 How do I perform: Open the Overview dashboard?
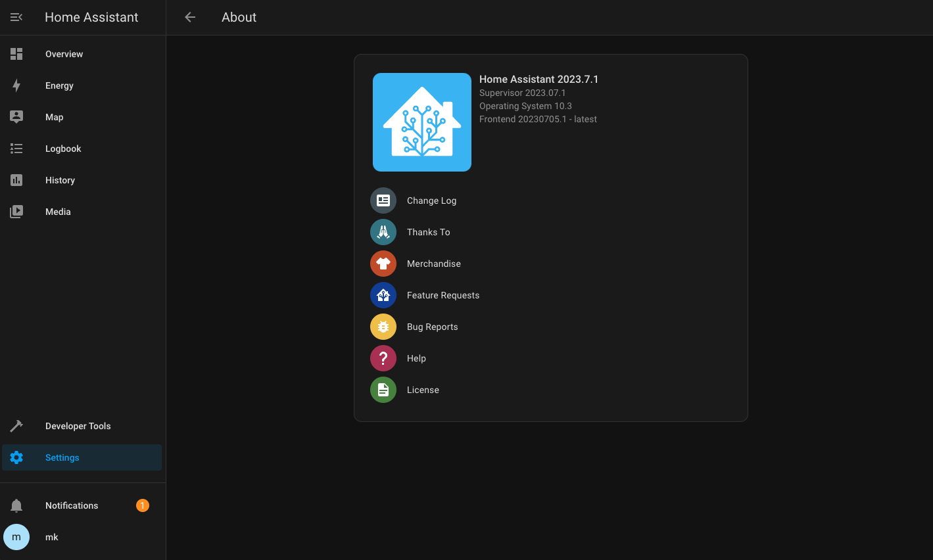(x=82, y=54)
